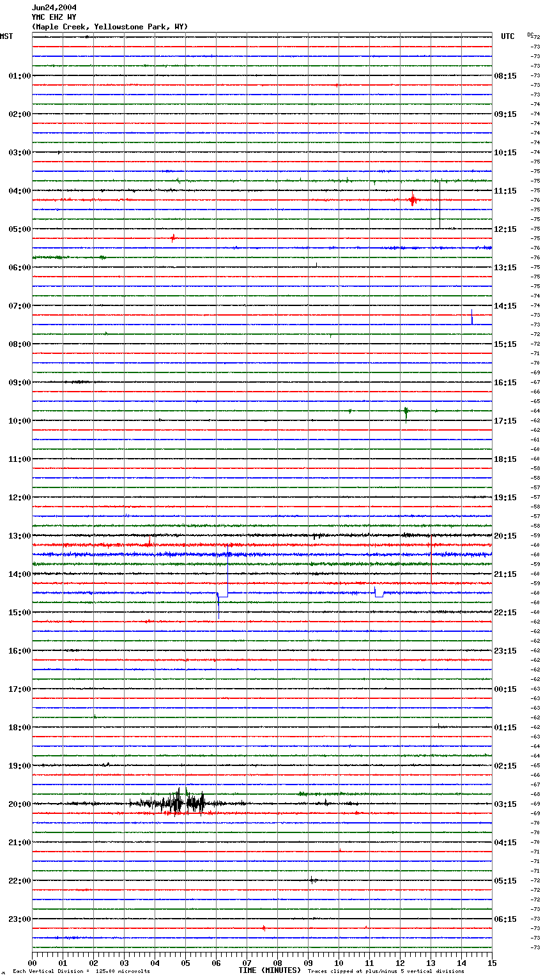
Task: Select the 02:00 MST row label
Action: point(19,114)
